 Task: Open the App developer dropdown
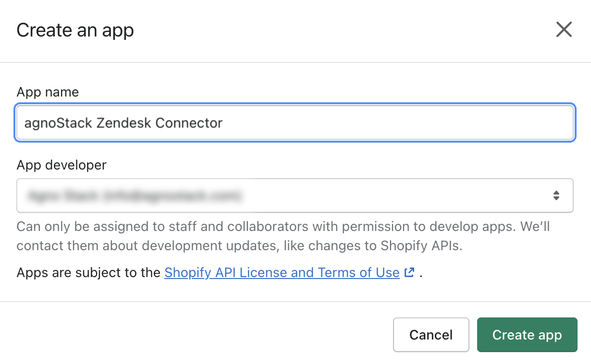(295, 195)
